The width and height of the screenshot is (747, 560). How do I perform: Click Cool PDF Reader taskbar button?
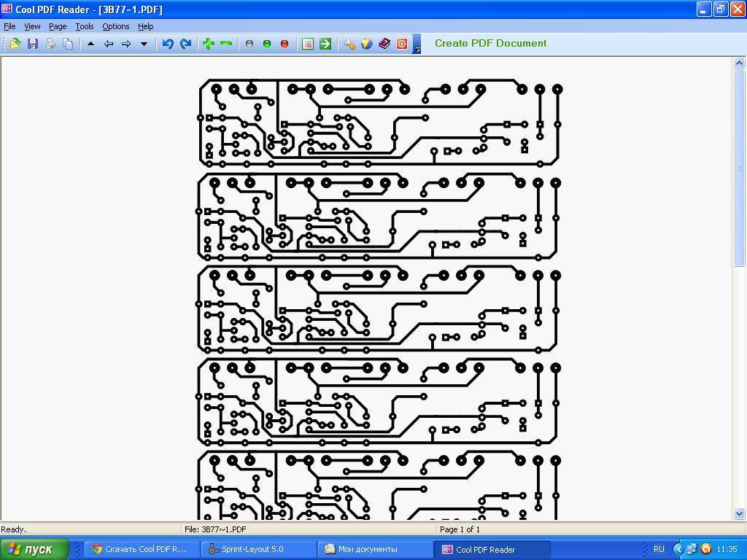pos(492,549)
